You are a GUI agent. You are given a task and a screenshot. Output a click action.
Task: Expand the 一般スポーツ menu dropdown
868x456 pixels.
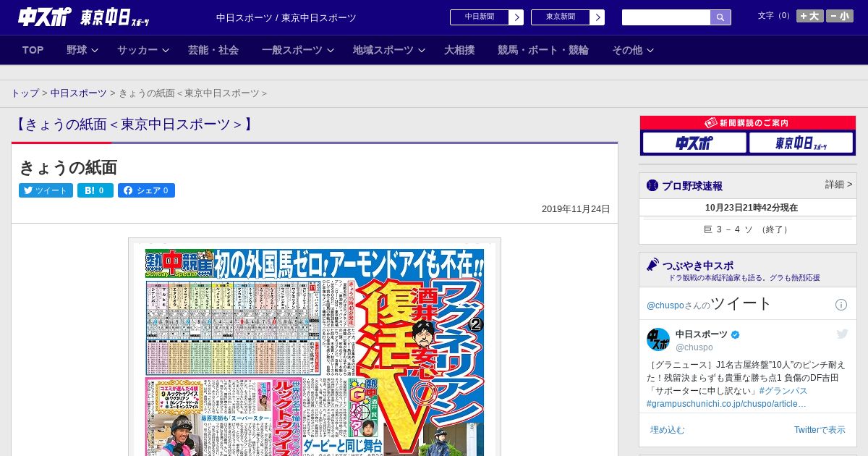[x=297, y=50]
